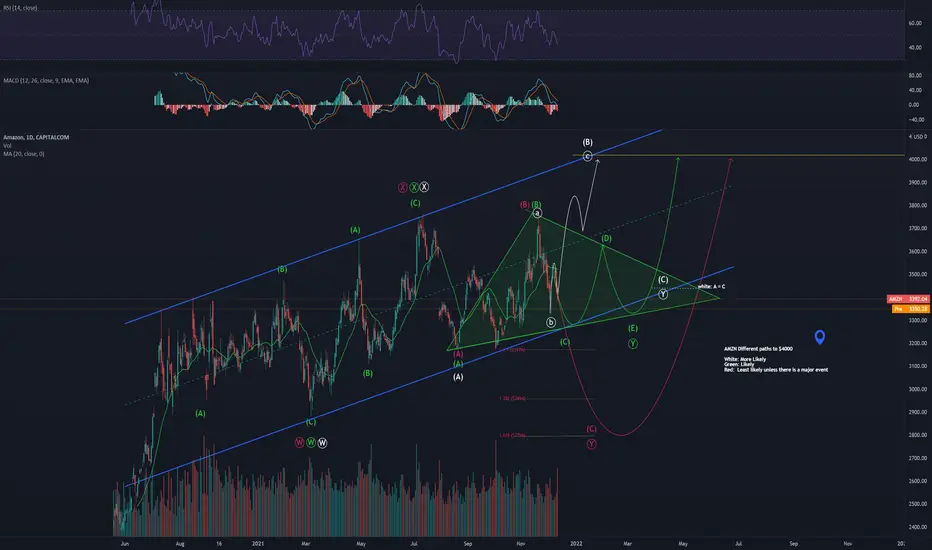Click the white (B) label above circled c
Image resolution: width=932 pixels, height=550 pixels.
click(587, 142)
